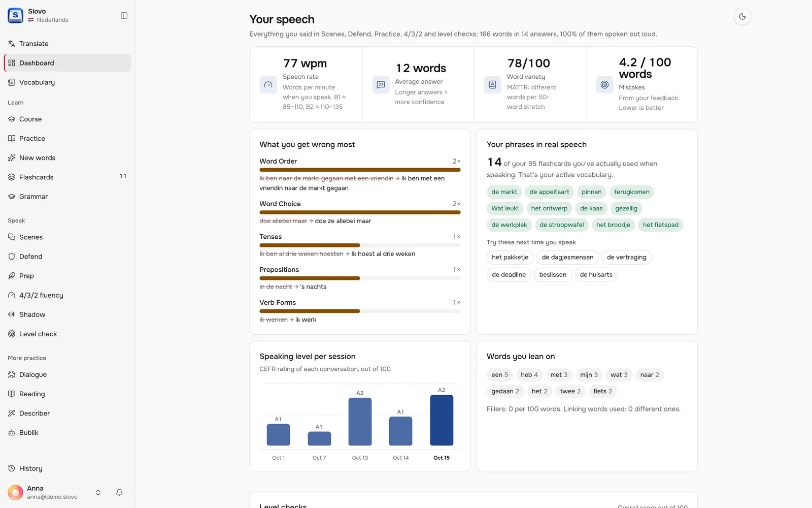Click the Nederlands language label
Screen dimensions: 812x508
pos(52,20)
